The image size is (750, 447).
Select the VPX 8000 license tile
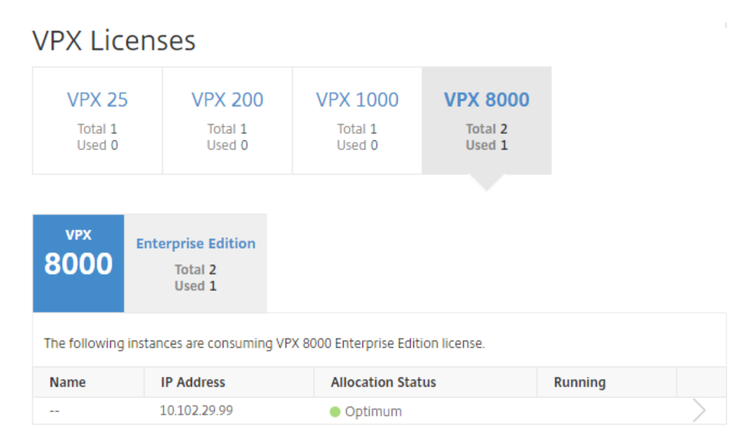coord(486,120)
